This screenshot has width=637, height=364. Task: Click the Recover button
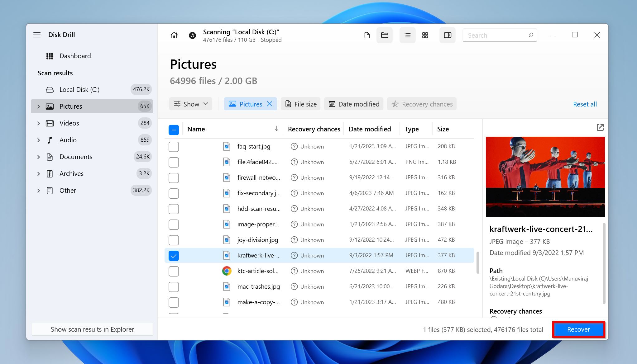pyautogui.click(x=578, y=329)
